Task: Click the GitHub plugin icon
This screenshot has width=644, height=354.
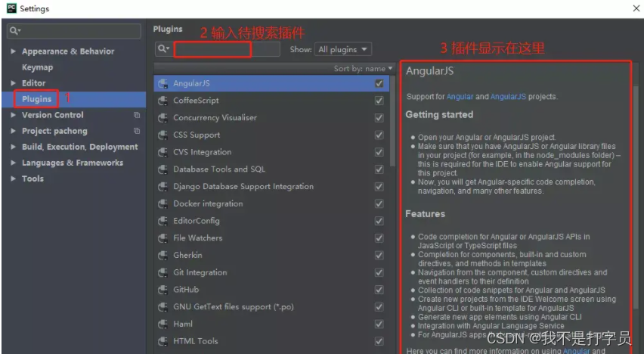Action: pyautogui.click(x=163, y=290)
